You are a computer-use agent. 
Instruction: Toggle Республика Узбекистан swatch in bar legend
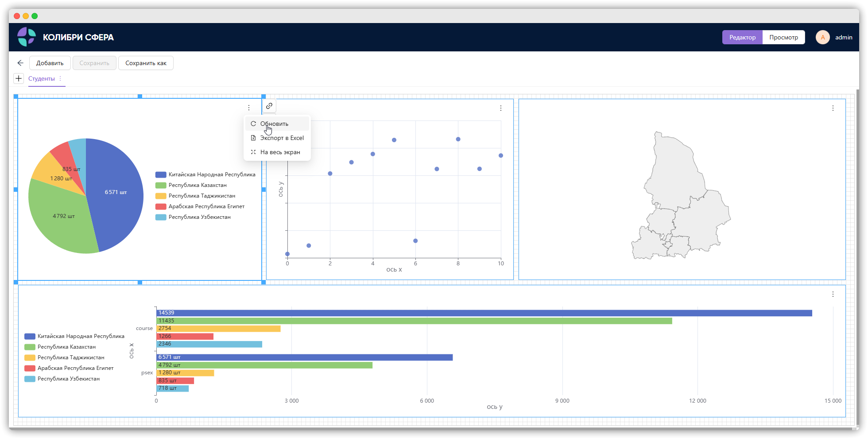click(x=30, y=379)
